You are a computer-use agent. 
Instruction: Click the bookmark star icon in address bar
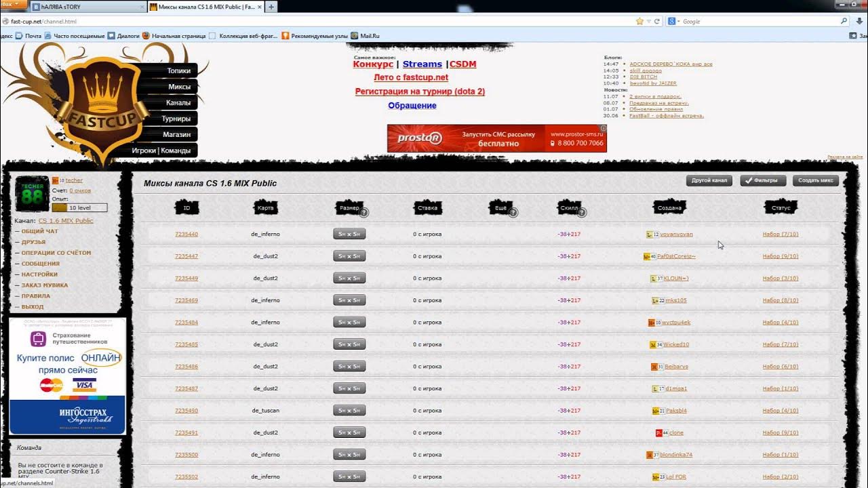tap(639, 22)
